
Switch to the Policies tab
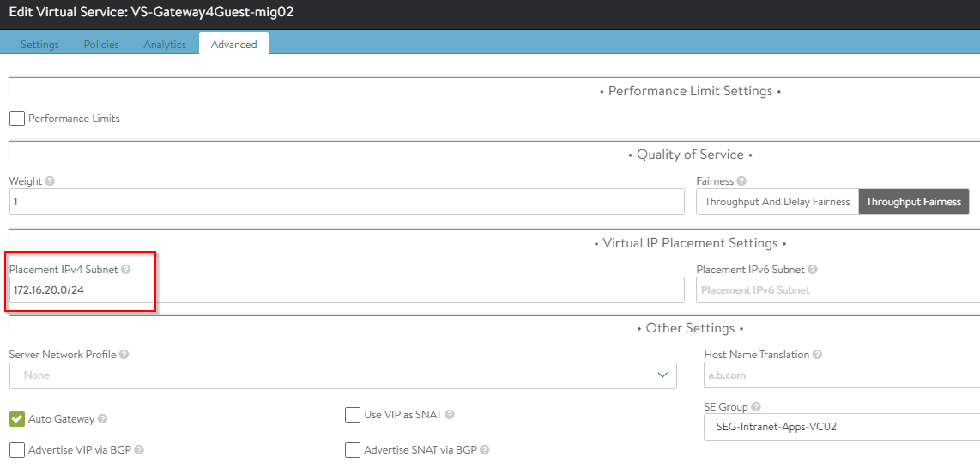pyautogui.click(x=101, y=45)
